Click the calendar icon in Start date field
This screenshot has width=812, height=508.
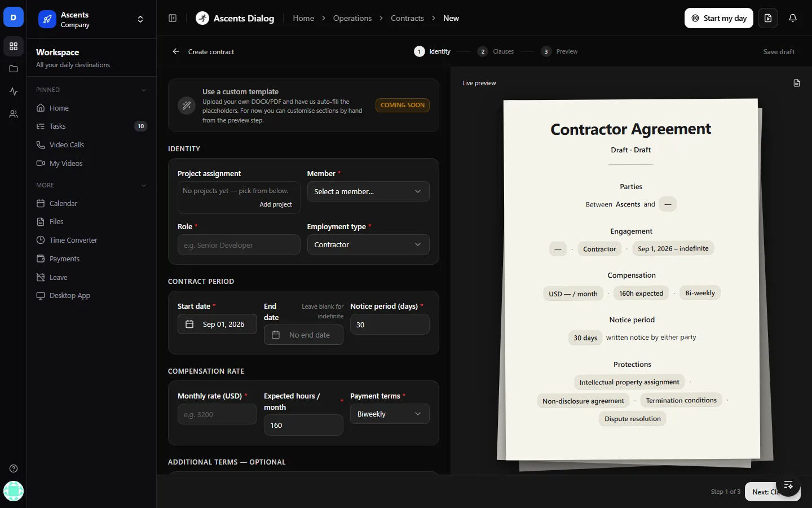189,324
